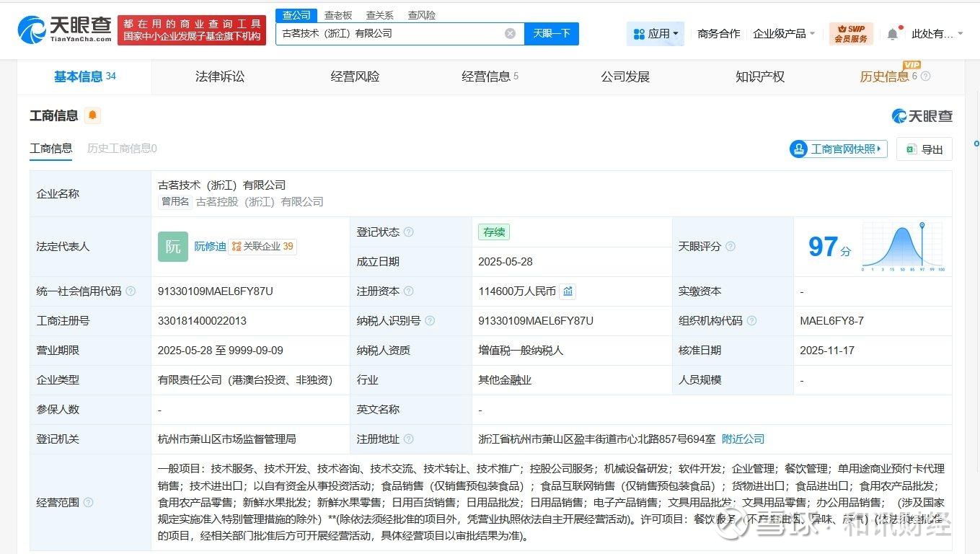Image resolution: width=980 pixels, height=554 pixels.
Task: Click the former name 古茗控股（浙江）有限公司
Action: [260, 202]
